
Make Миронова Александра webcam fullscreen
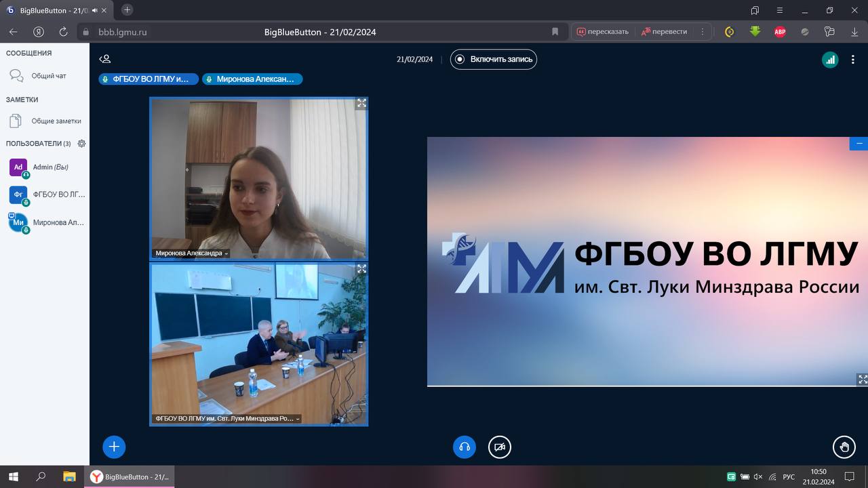(361, 103)
